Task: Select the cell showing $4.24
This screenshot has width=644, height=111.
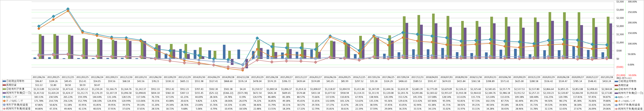Action: pyautogui.click(x=243, y=89)
